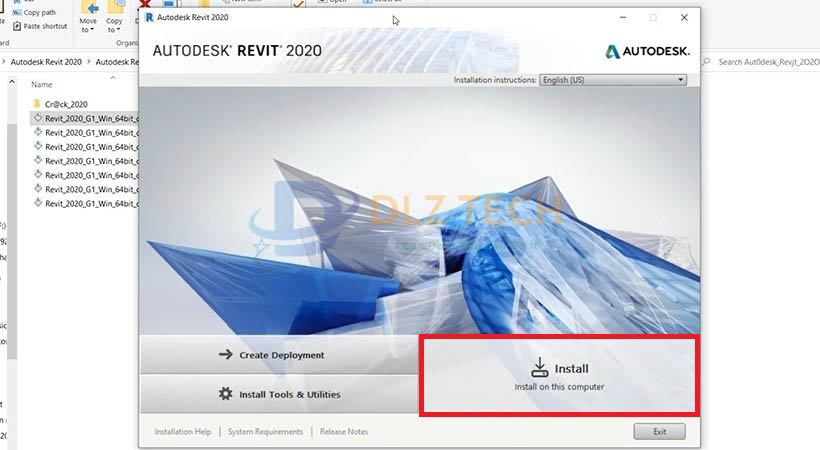The width and height of the screenshot is (820, 450).
Task: Minimize the Autodesk Revit 2020 installer window
Action: coord(623,17)
